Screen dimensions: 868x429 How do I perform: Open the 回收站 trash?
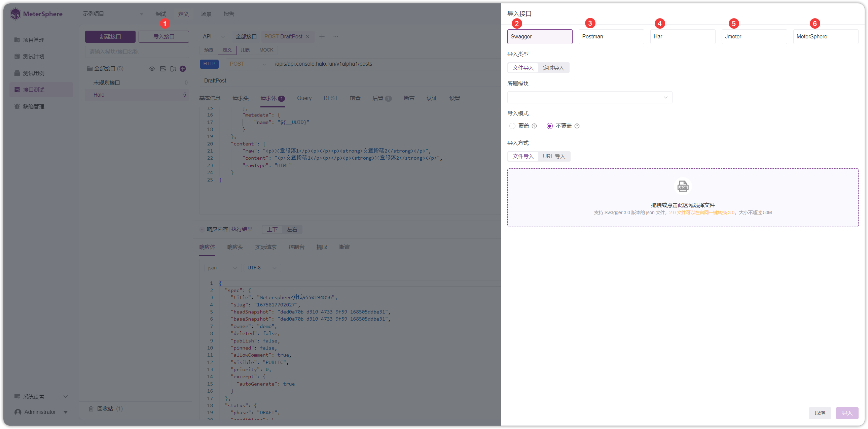point(105,409)
